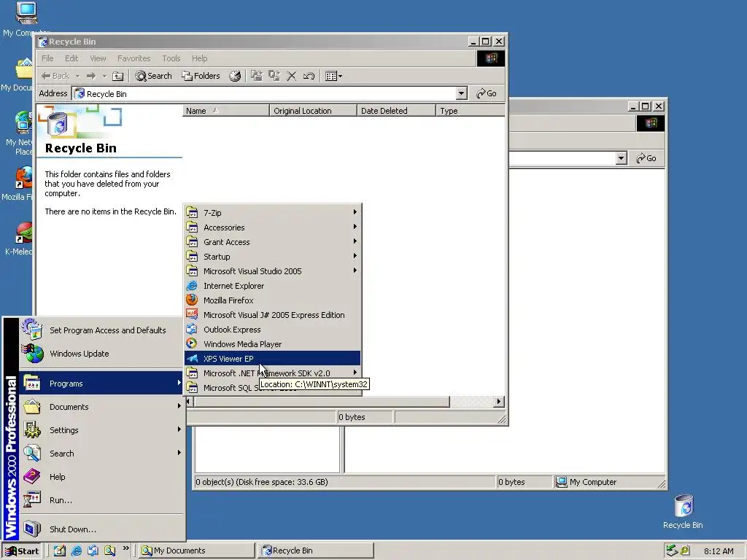Open Microsoft Visual J# 2005 Express Edition
The width and height of the screenshot is (747, 560).
(x=272, y=315)
